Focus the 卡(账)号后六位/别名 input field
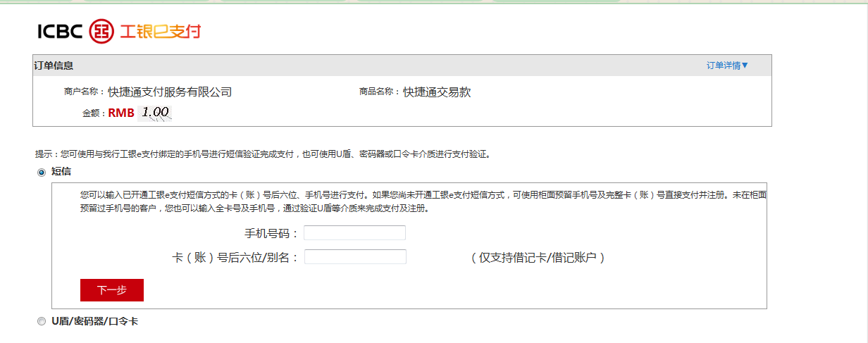 tap(355, 257)
